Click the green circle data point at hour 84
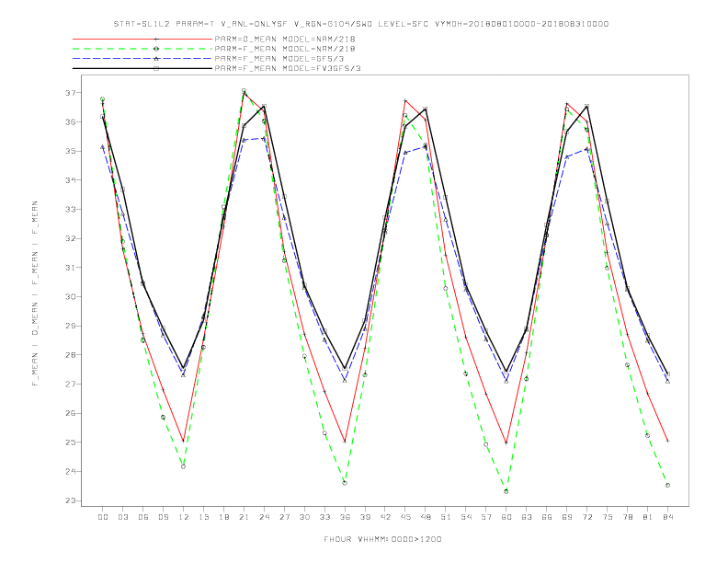Image resolution: width=728 pixels, height=563 pixels. (x=667, y=485)
